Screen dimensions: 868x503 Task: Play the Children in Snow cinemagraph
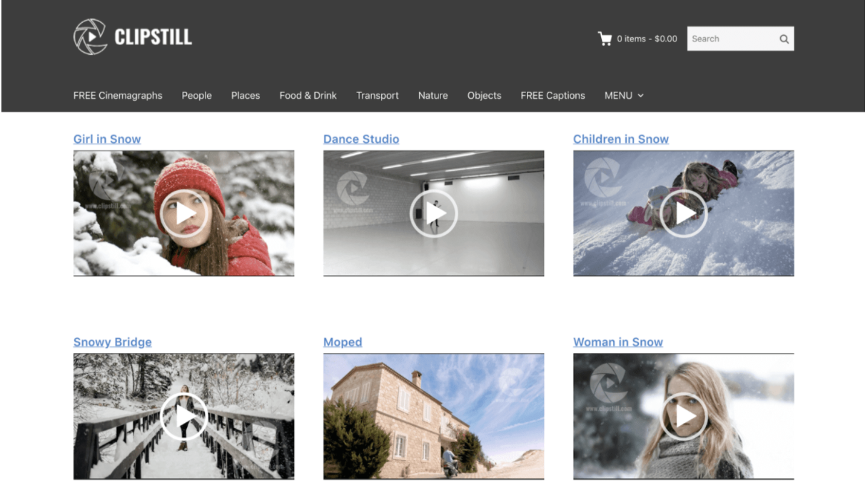click(x=684, y=212)
